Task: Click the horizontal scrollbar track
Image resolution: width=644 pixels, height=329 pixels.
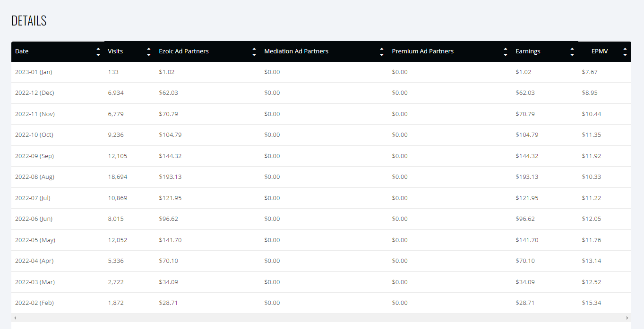Action: tap(321, 318)
